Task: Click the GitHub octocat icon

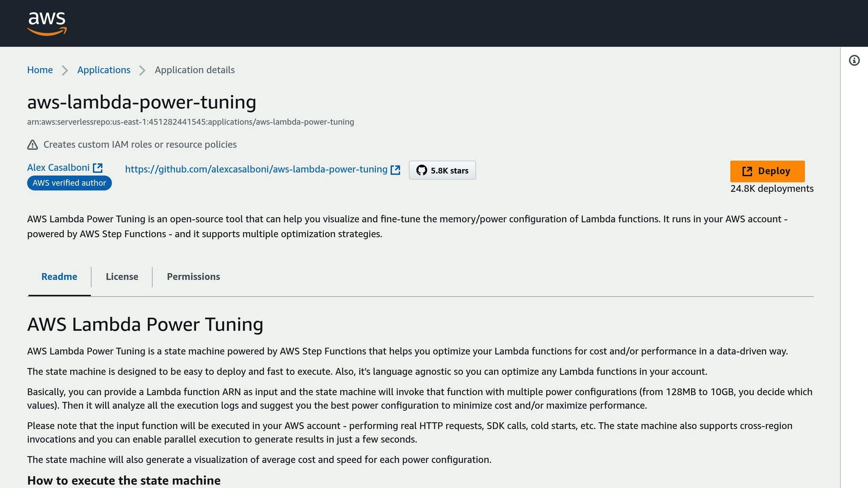Action: pos(421,170)
